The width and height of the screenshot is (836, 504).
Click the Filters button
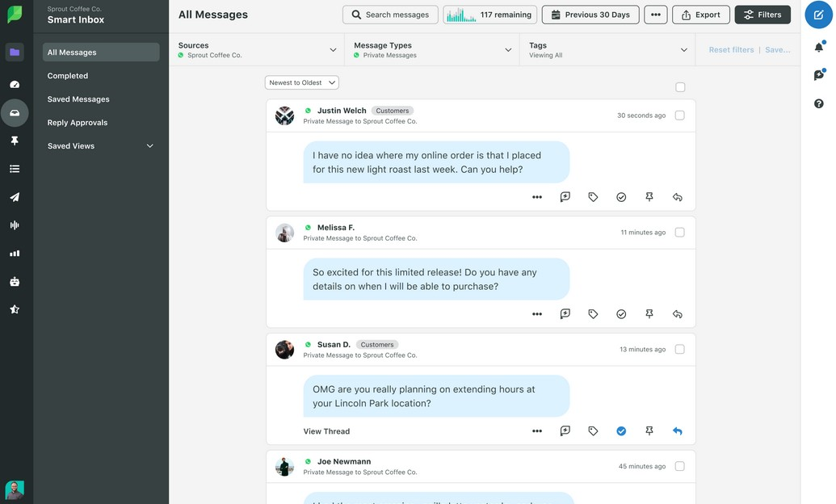(762, 15)
